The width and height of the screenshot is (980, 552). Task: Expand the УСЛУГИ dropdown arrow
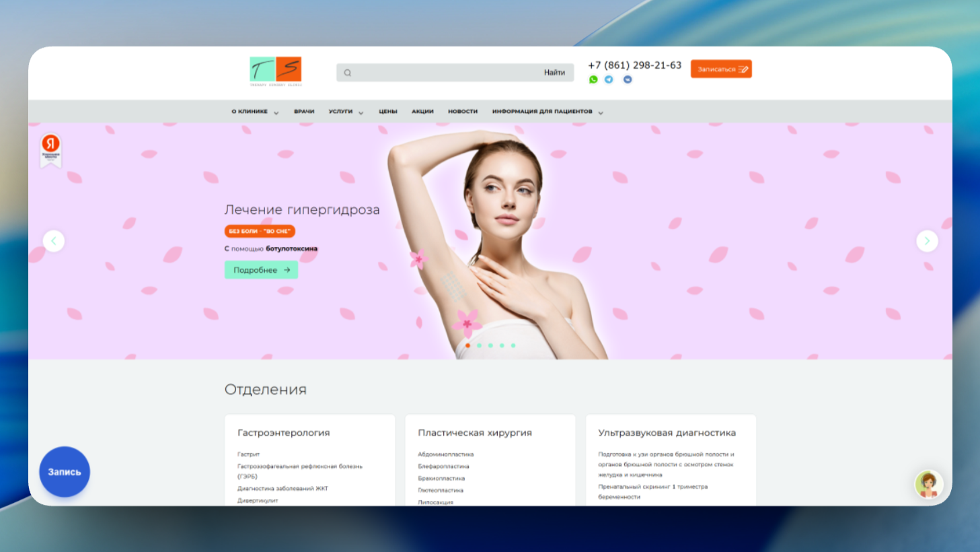[x=361, y=113]
